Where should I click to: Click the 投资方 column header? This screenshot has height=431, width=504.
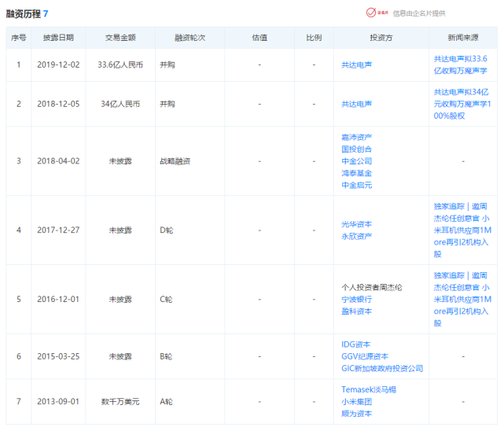click(x=381, y=38)
